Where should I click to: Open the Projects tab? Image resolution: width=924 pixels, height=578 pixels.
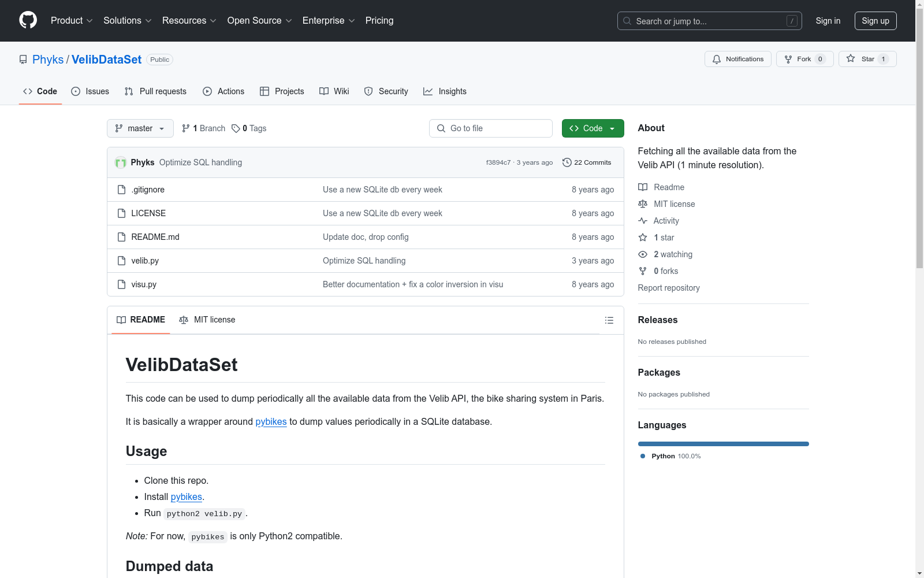pos(282,91)
